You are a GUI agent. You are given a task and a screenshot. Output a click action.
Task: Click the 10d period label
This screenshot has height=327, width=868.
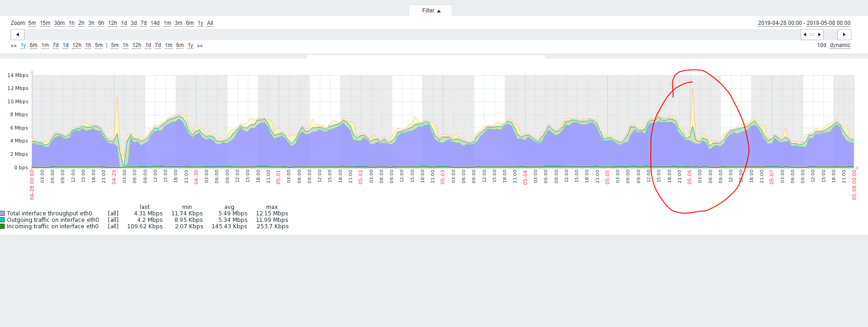coord(821,45)
